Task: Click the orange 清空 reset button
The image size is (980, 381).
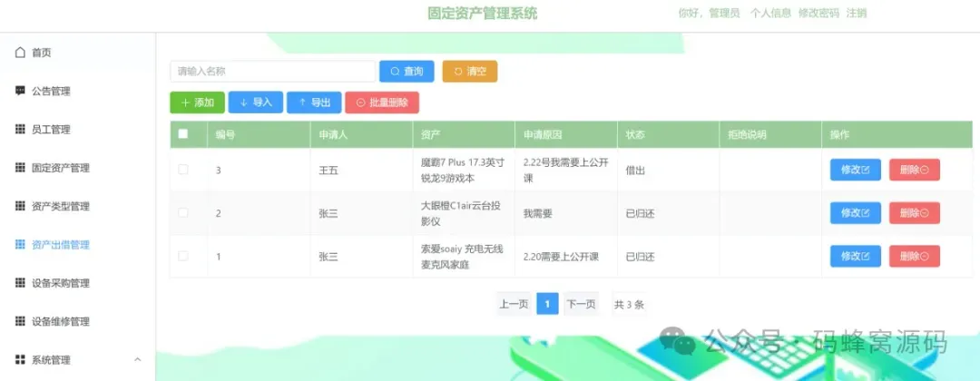Action: 469,71
